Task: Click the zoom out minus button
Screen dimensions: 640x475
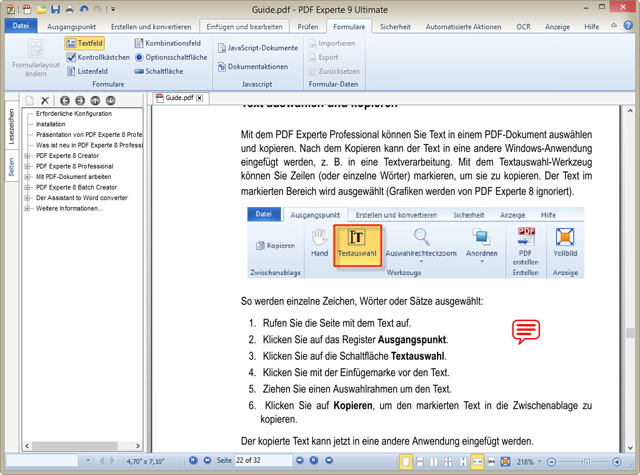Action: (551, 462)
